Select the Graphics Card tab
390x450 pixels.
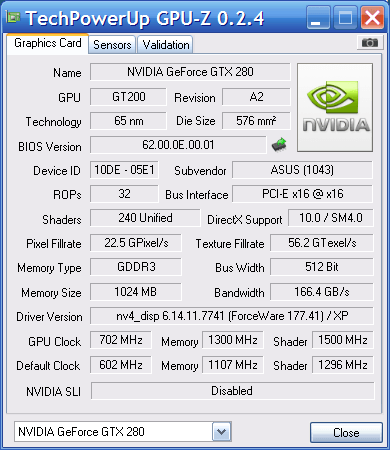[x=48, y=43]
